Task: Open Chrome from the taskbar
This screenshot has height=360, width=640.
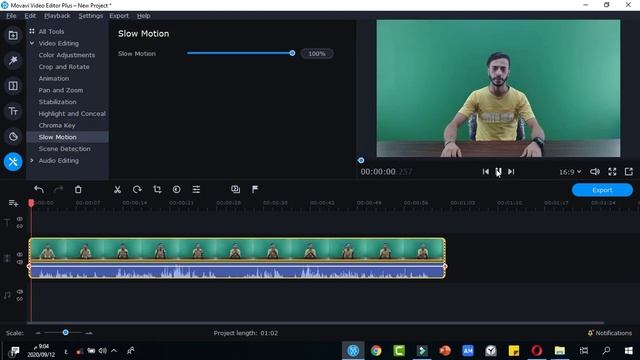Action: 376,351
